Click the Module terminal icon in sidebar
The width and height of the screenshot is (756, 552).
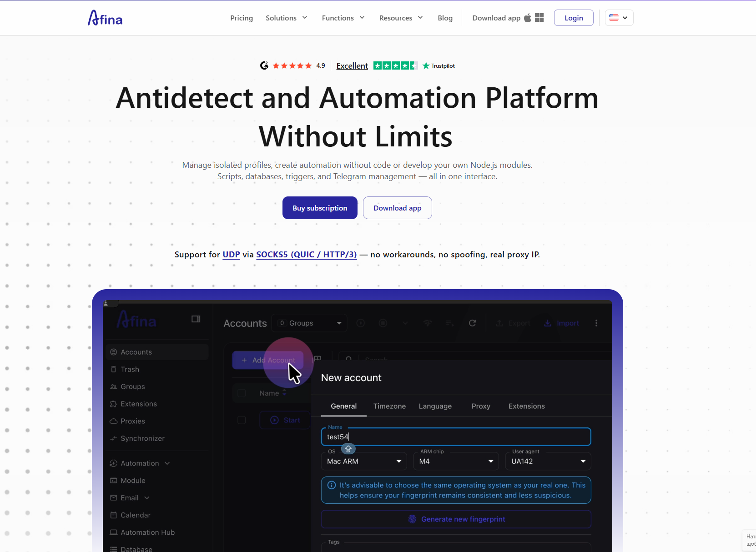[114, 481]
